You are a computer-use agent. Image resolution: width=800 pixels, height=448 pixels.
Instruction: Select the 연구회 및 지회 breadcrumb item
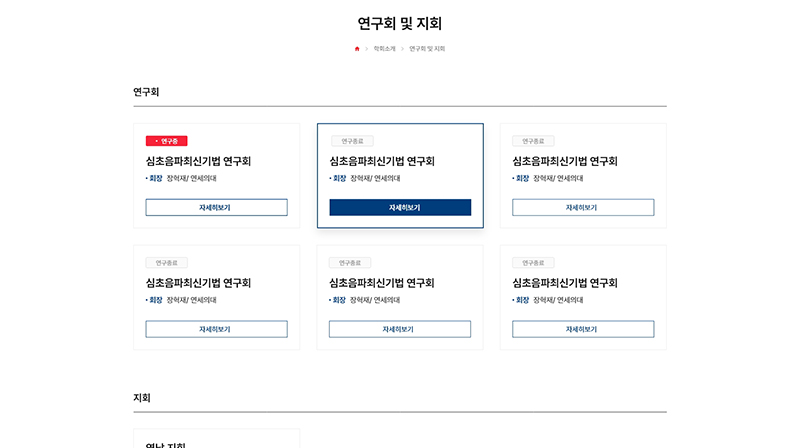[427, 49]
